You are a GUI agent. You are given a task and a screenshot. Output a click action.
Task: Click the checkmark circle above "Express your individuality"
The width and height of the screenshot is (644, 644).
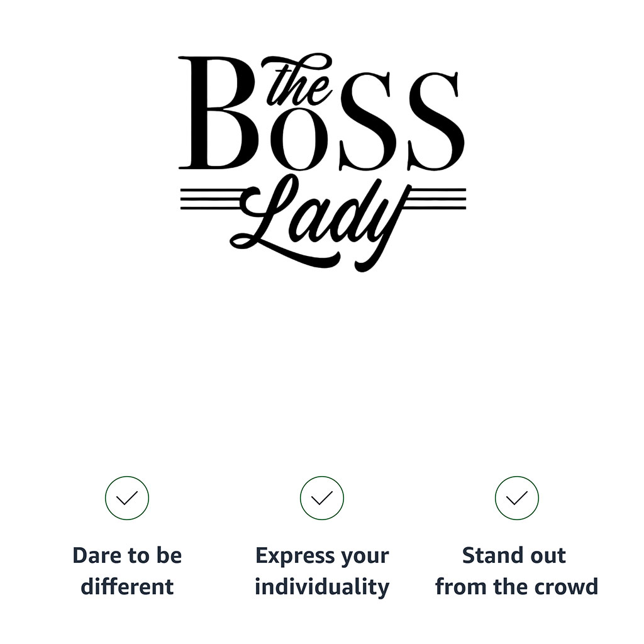[322, 498]
